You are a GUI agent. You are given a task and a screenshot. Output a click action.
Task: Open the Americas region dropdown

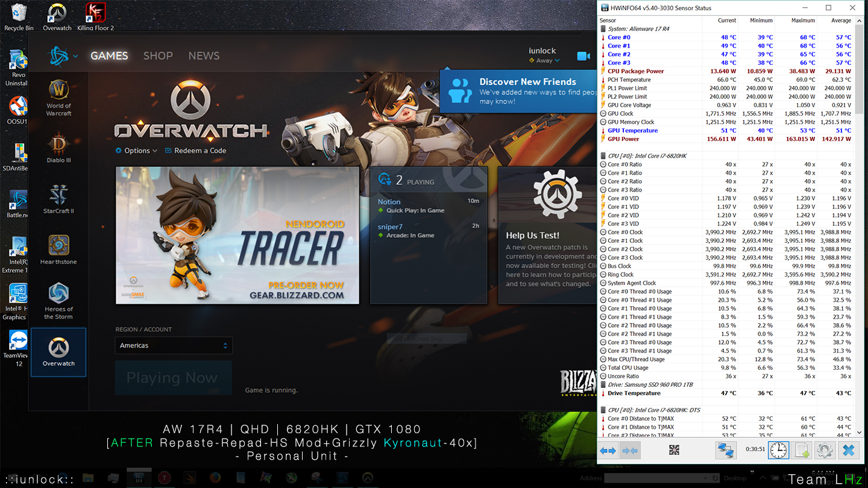click(174, 346)
